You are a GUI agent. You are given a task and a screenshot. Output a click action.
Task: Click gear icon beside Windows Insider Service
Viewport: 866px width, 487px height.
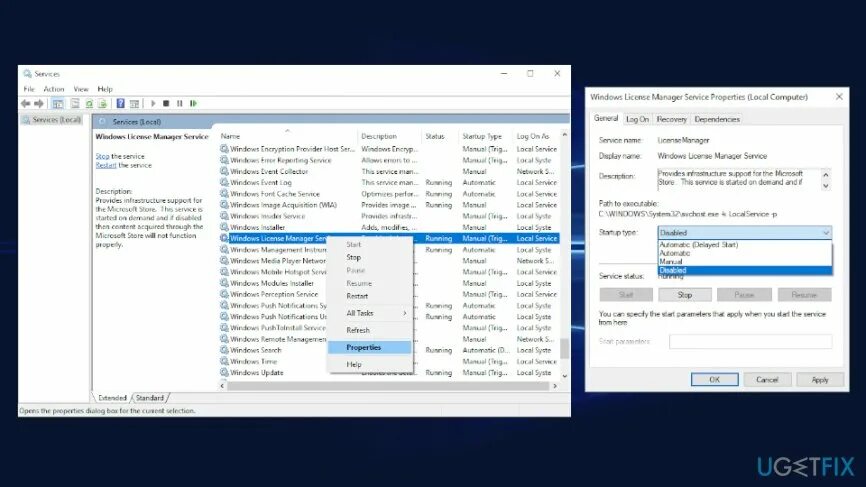coord(224,216)
